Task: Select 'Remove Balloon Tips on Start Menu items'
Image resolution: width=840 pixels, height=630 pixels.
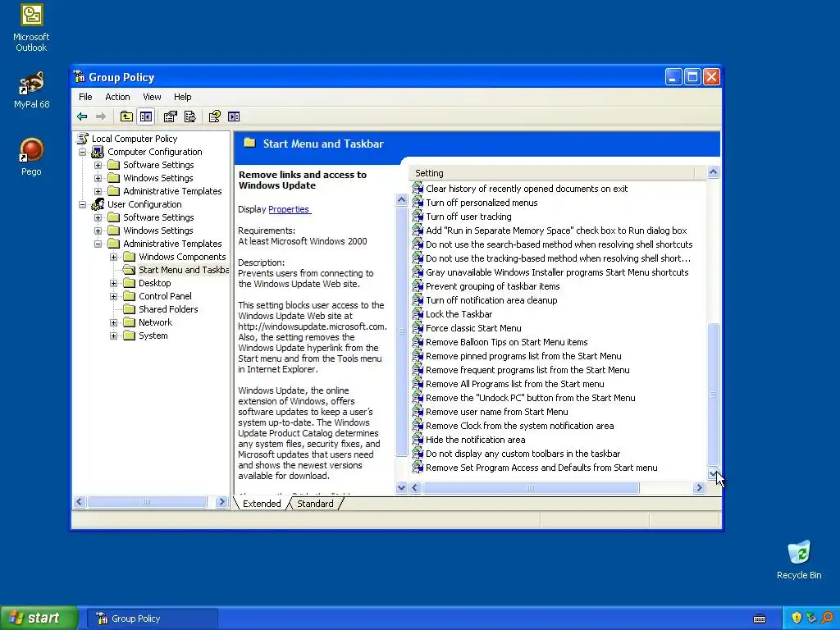Action: point(507,342)
